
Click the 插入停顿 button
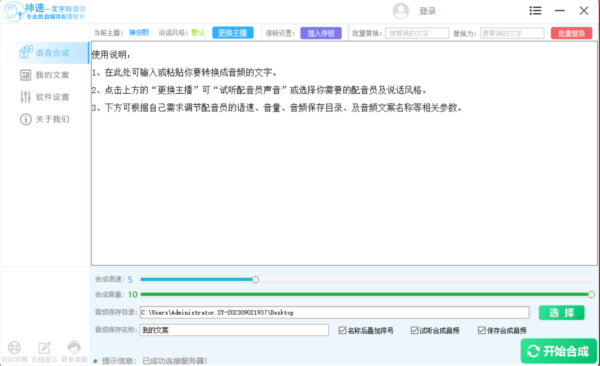pyautogui.click(x=321, y=33)
